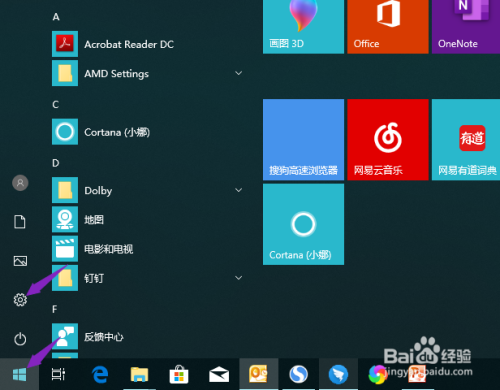Screen dimensions: 500x390
Task: Launch Microsoft Edge from the taskbar
Action: point(100,374)
